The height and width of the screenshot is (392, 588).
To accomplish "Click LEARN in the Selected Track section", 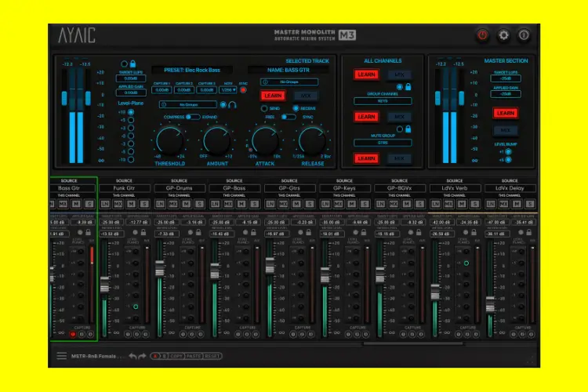I will click(x=273, y=96).
